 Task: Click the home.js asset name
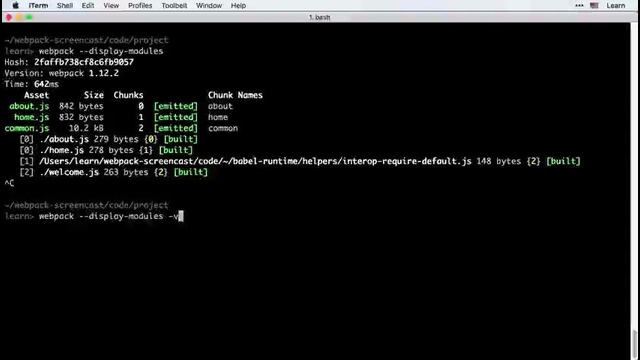(31, 117)
